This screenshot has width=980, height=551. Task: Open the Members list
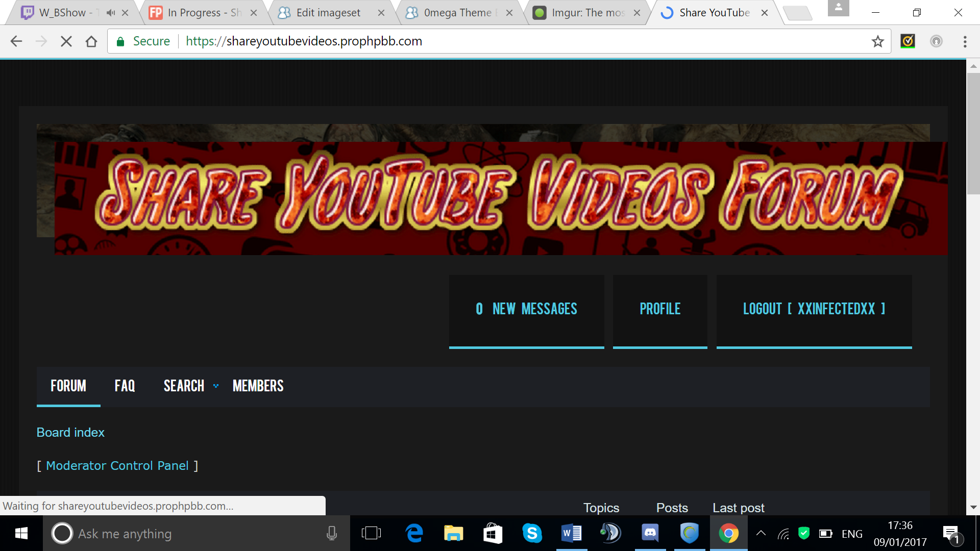click(x=258, y=386)
